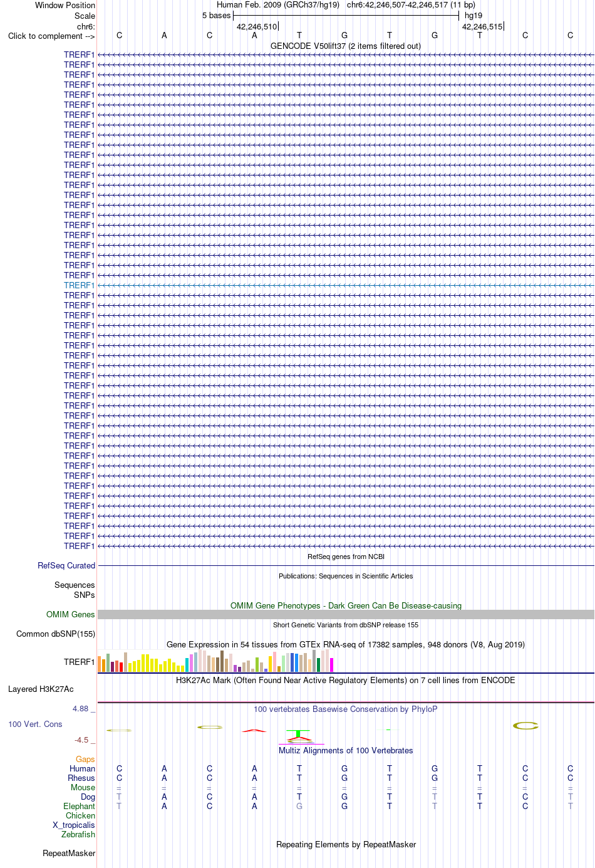Click the 'OMIM Genes' track label
595x868 pixels.
tap(71, 614)
